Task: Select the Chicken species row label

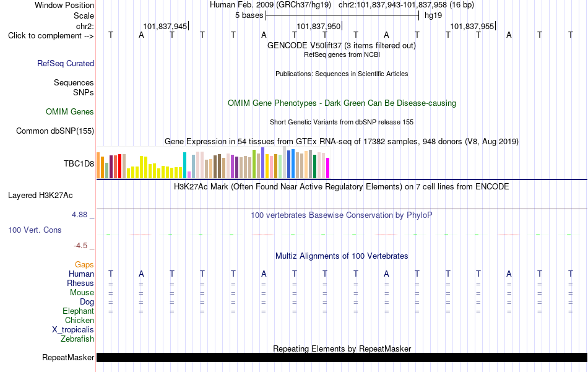Action: pos(79,320)
